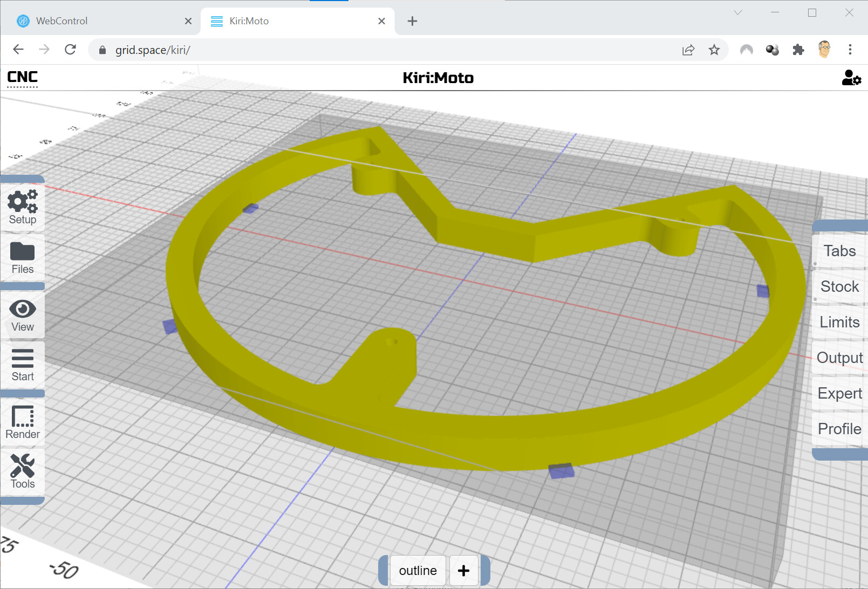Select the outline operation
Viewport: 868px width, 589px height.
(x=418, y=570)
